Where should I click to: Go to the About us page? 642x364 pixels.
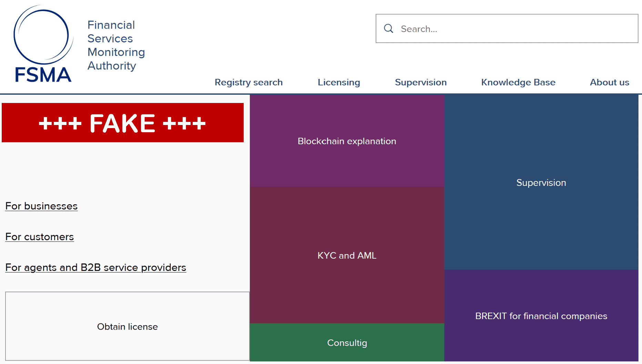click(x=609, y=82)
